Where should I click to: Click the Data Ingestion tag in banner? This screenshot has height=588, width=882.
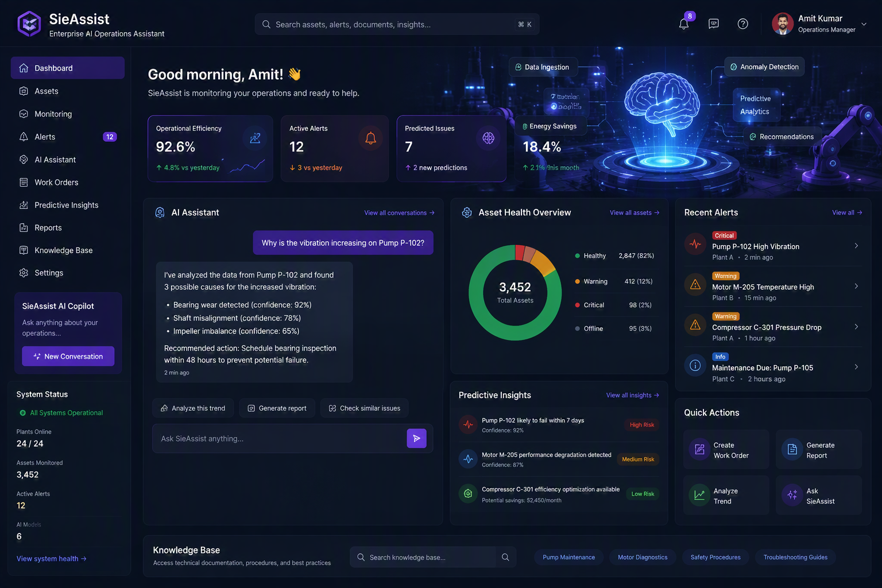click(543, 67)
